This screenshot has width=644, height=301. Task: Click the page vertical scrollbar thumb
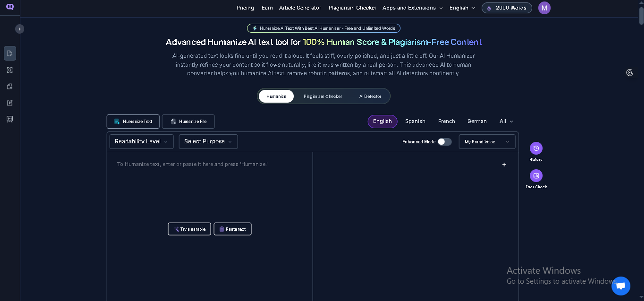(641, 16)
